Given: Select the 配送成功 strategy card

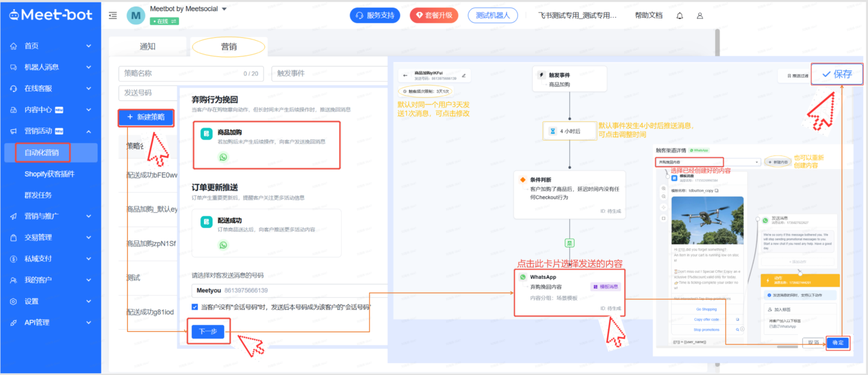Looking at the screenshot, I should tap(267, 233).
